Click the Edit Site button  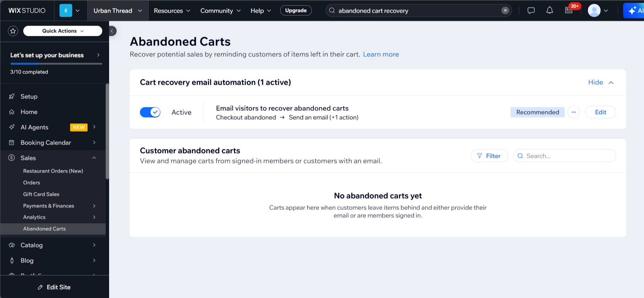pyautogui.click(x=54, y=287)
